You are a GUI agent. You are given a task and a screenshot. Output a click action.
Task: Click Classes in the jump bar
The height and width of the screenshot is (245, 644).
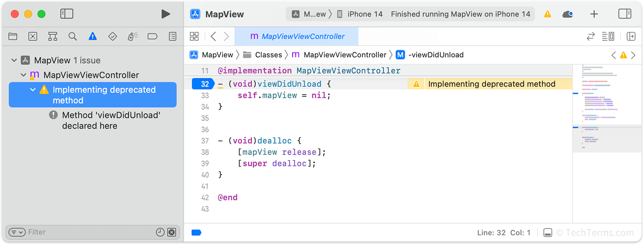coord(263,55)
